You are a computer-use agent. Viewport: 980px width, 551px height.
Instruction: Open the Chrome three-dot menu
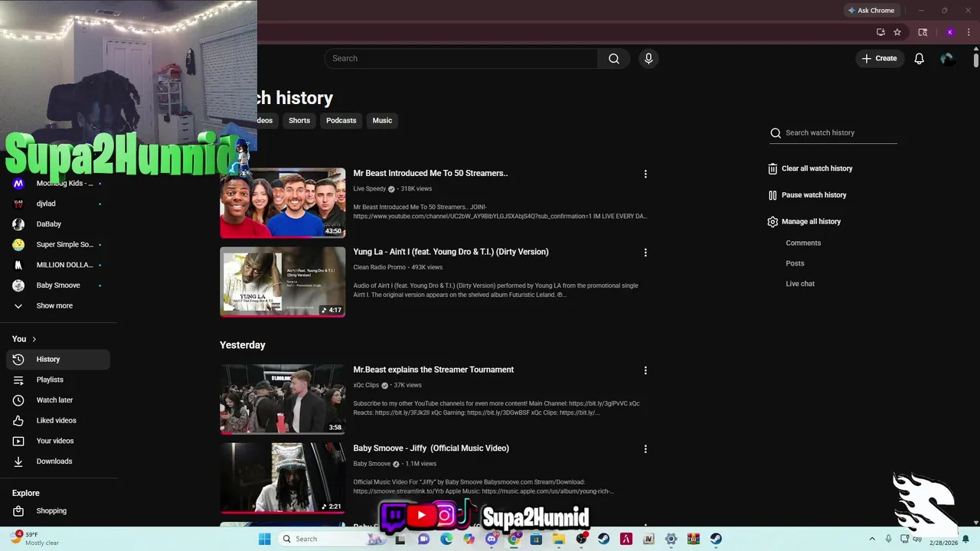point(969,32)
